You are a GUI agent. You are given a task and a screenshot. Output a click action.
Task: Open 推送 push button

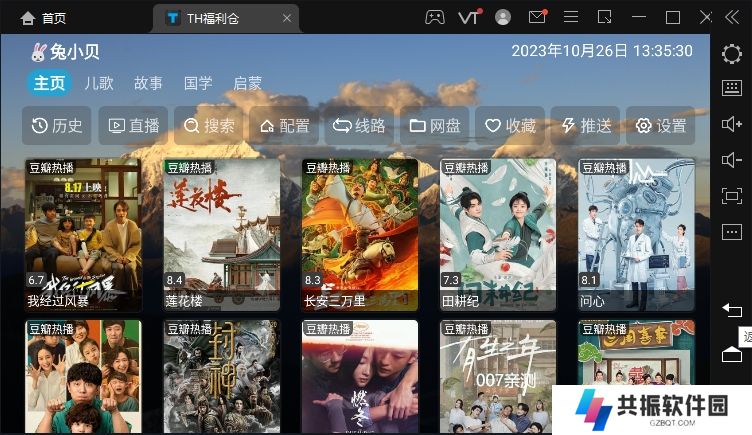585,126
